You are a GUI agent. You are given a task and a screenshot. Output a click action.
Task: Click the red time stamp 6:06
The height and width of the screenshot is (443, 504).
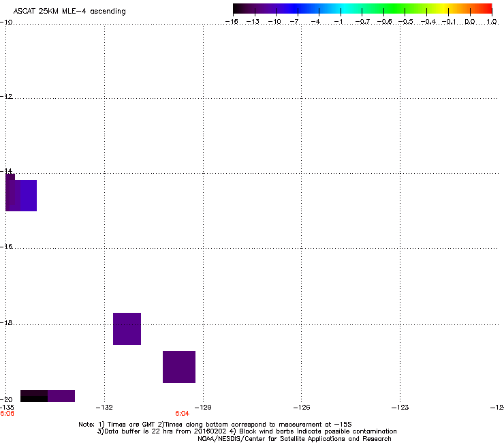pyautogui.click(x=7, y=414)
